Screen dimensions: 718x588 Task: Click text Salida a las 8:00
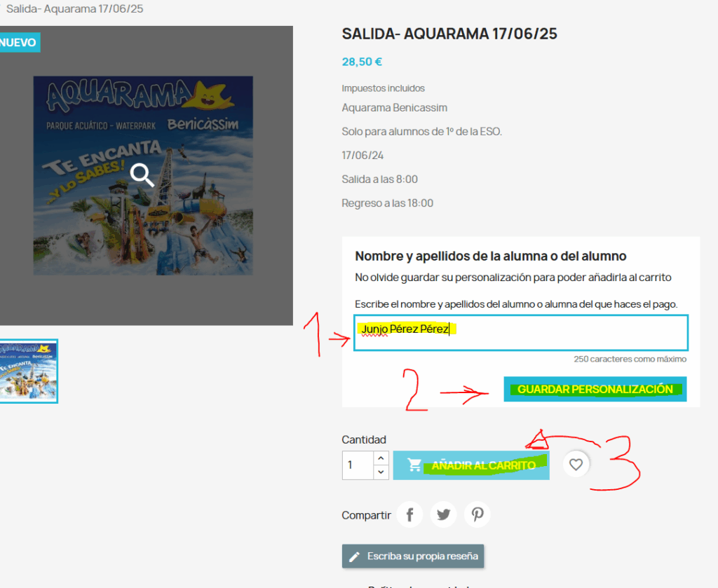(379, 179)
